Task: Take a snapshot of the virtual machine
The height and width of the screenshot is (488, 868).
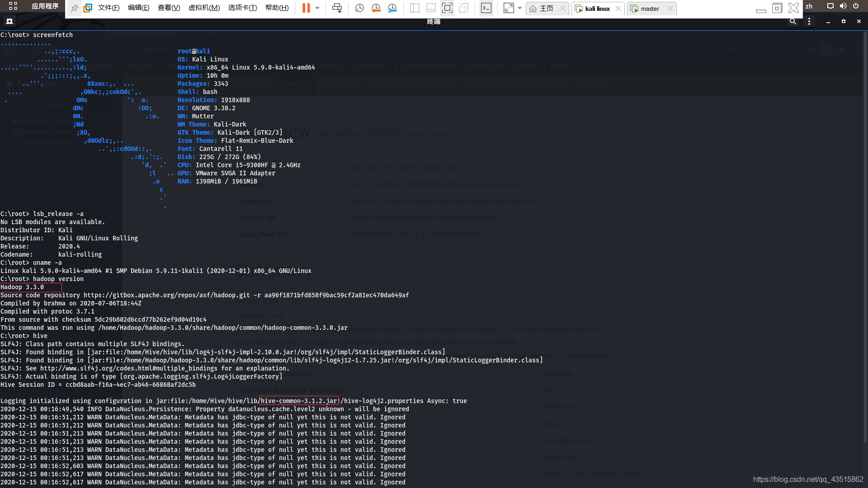Action: 359,8
